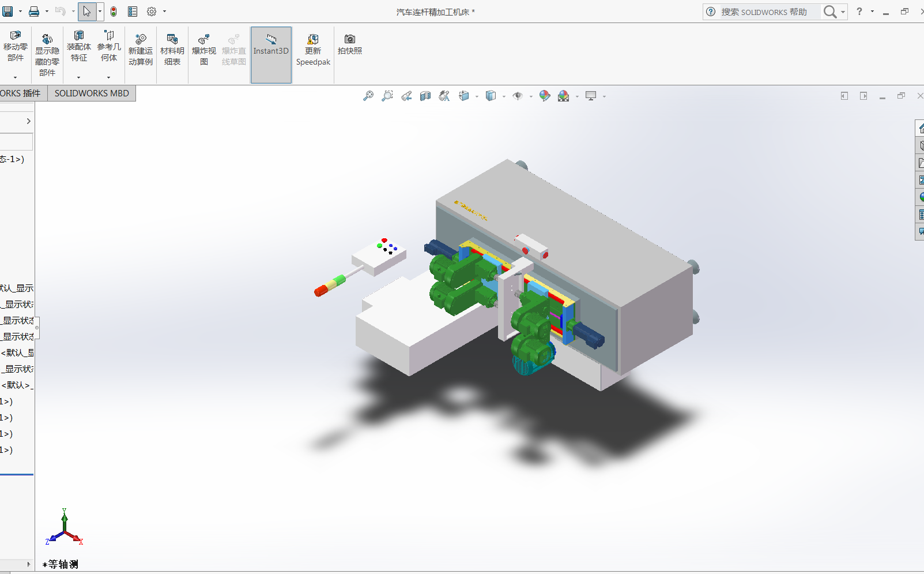Select New Motion Study (新建运动算例)
924x574 pixels.
coord(141,50)
